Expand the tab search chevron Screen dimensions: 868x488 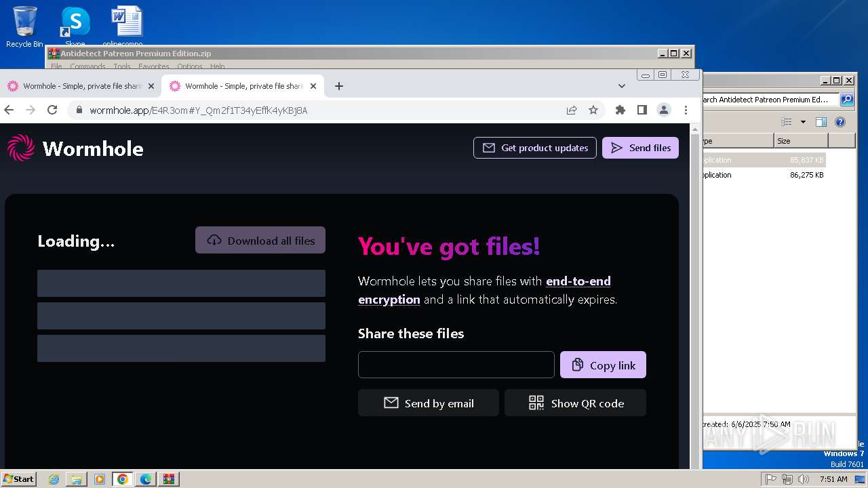[x=621, y=86]
